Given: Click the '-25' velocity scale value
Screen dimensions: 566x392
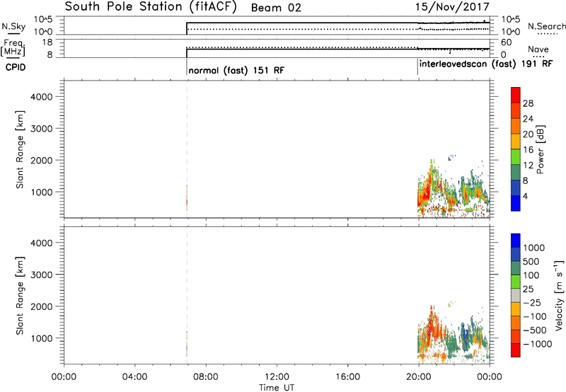Looking at the screenshot, I should (x=532, y=303).
